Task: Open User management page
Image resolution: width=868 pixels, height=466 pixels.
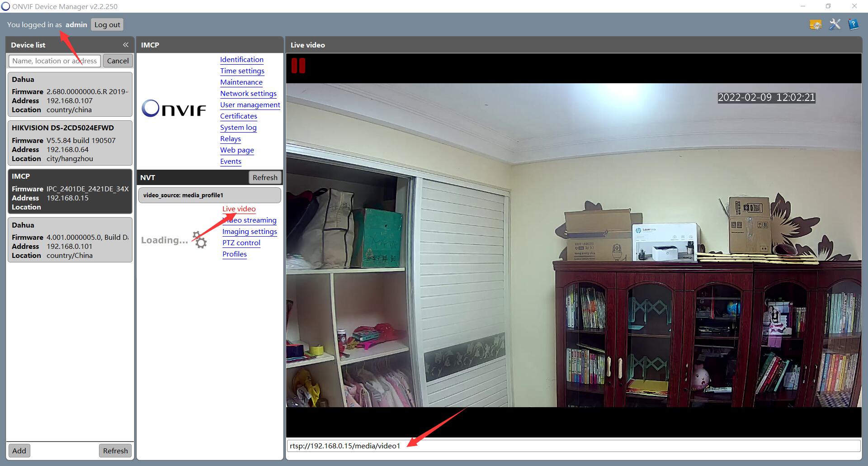Action: 250,105
